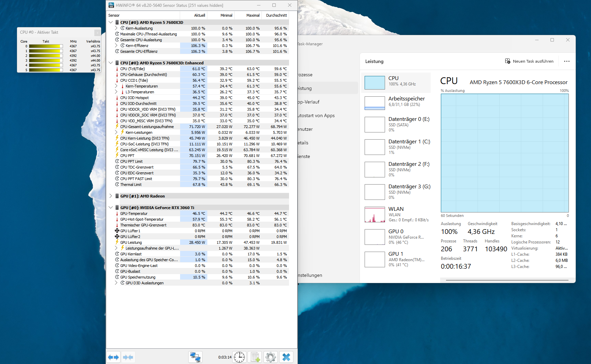Screen dimensions: 591x364
Task: Open Dienste page in Task Manager sidebar
Action: [328, 156]
